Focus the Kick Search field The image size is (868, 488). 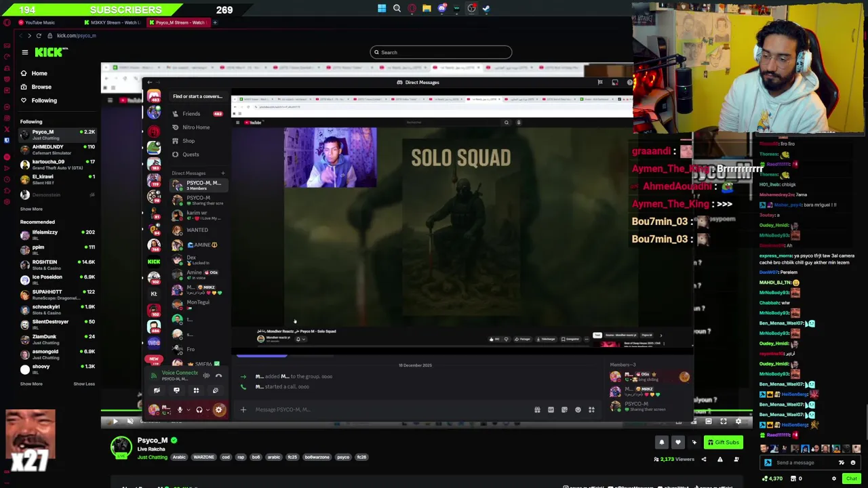(441, 52)
